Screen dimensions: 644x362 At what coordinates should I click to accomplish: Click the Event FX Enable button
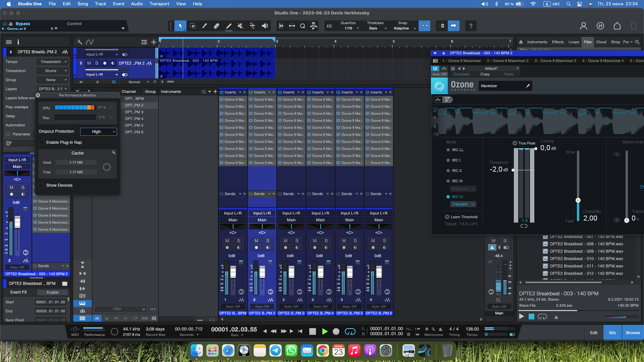coord(53,292)
